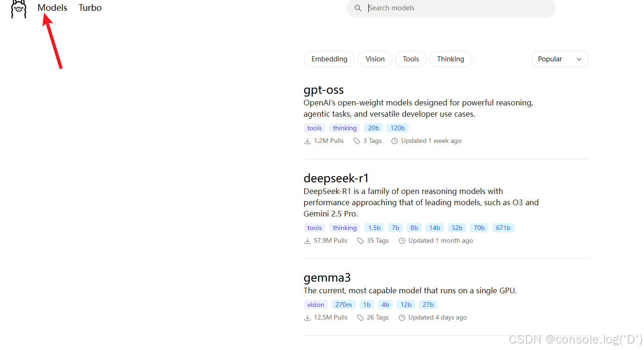Select the 27b size tag of gemma3
644x350 pixels.
[428, 305]
